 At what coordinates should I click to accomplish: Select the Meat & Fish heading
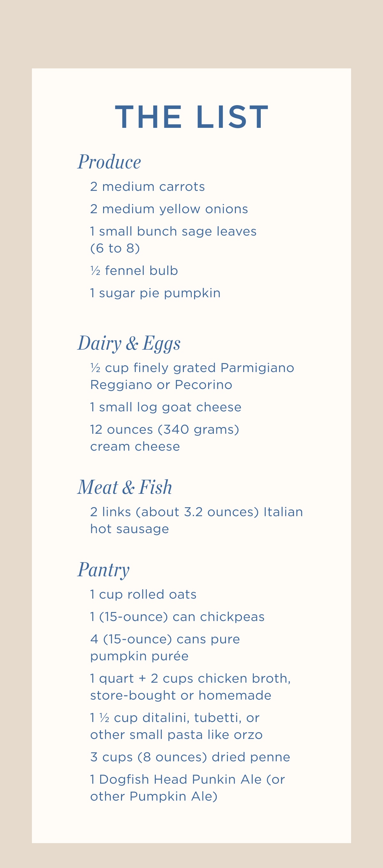click(124, 487)
